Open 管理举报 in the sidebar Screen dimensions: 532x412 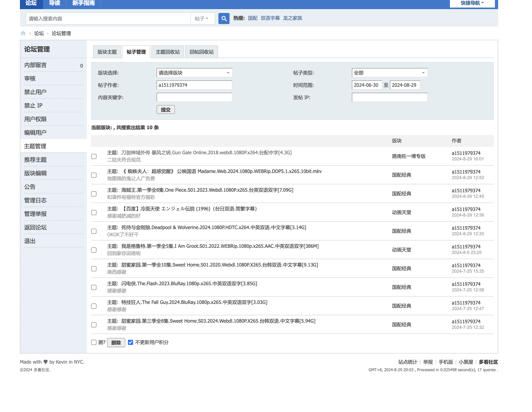tap(35, 214)
